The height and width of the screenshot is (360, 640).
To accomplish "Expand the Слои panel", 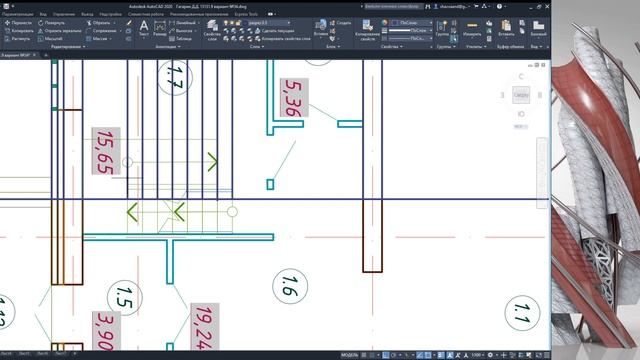I will [x=257, y=47].
